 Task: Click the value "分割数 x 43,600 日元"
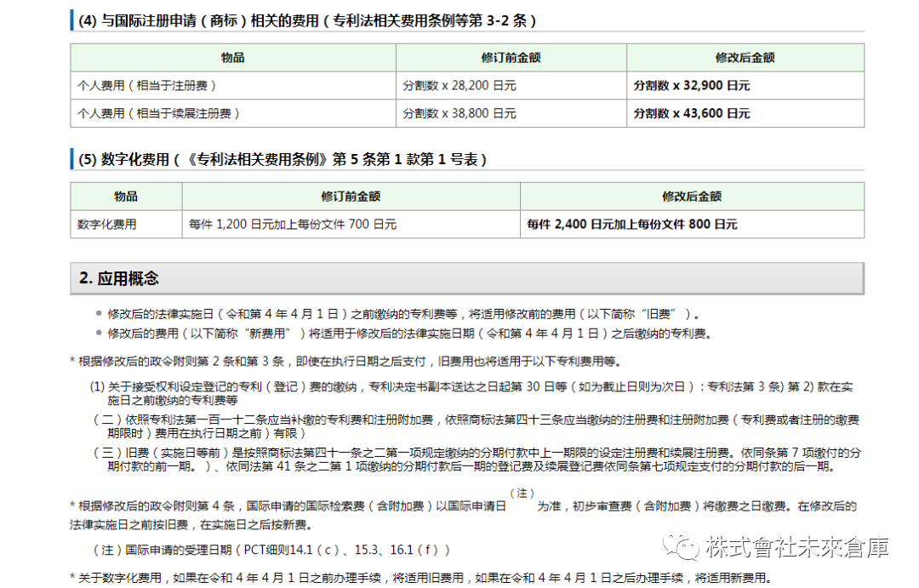coord(691,113)
